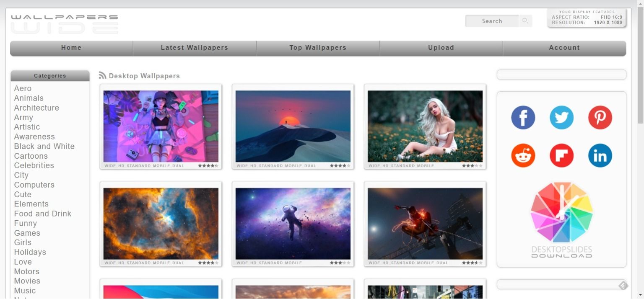Open Food and Drink category
Viewport: 644px width, 299px height.
[x=43, y=214]
